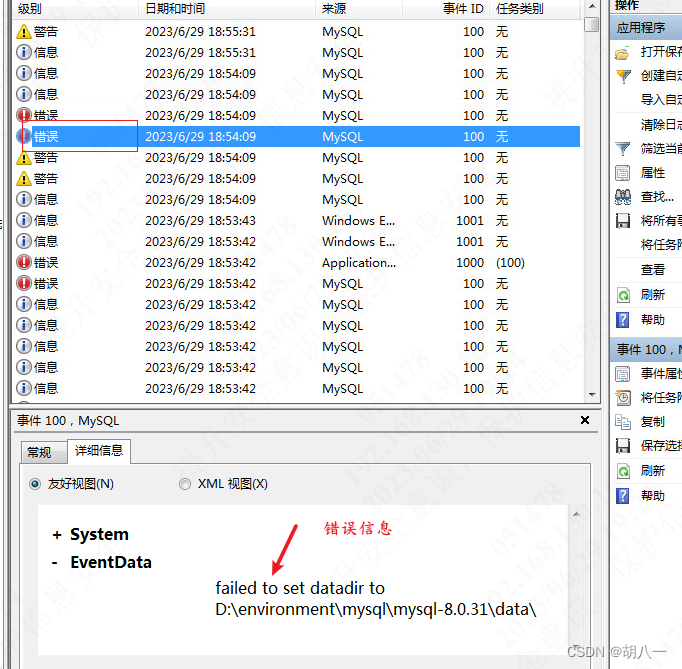Viewport: 682px width, 669px height.
Task: Click the Copy (复制) icon
Action: tap(623, 421)
